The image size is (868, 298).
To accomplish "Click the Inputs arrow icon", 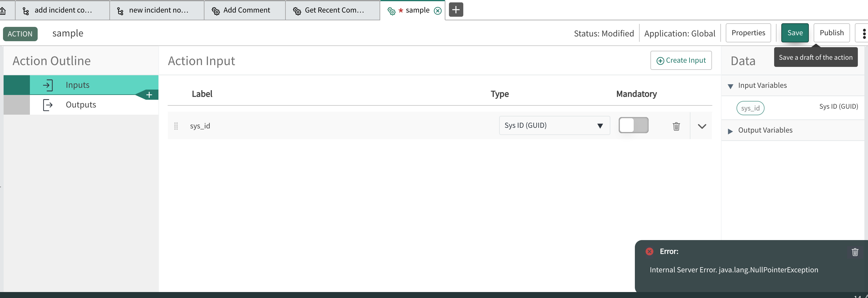I will pyautogui.click(x=48, y=85).
